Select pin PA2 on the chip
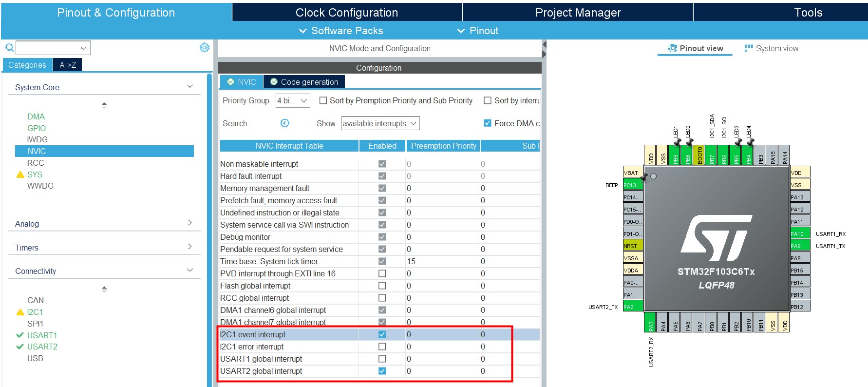The height and width of the screenshot is (387, 868). 633,307
